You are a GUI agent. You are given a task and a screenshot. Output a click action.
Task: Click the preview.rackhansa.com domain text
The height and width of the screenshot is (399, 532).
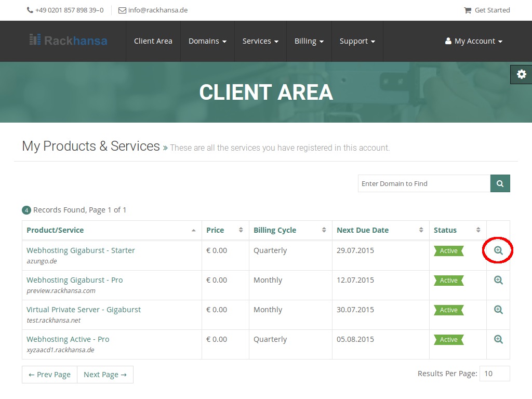pyautogui.click(x=61, y=291)
